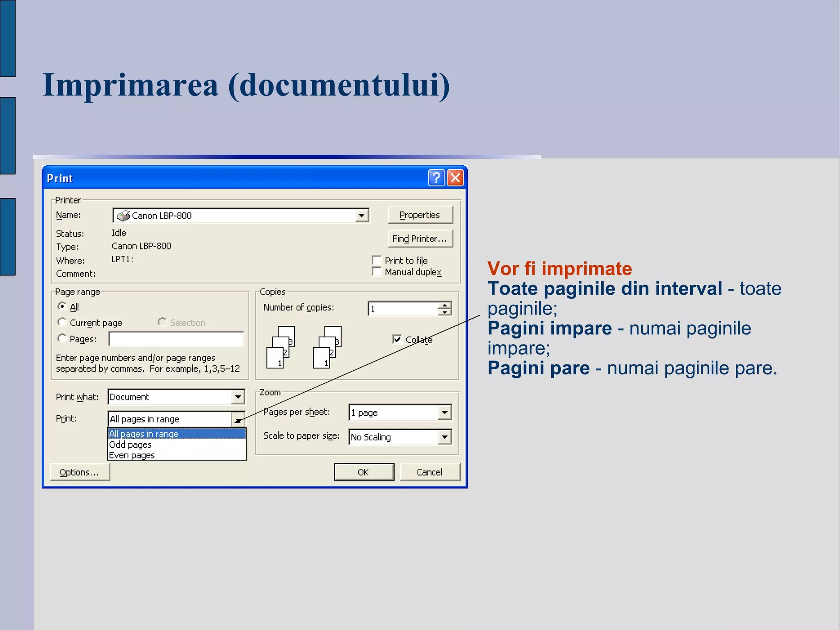Screen dimensions: 840x630
Task: Click the Canon LBP-800 printer icon
Action: (123, 215)
